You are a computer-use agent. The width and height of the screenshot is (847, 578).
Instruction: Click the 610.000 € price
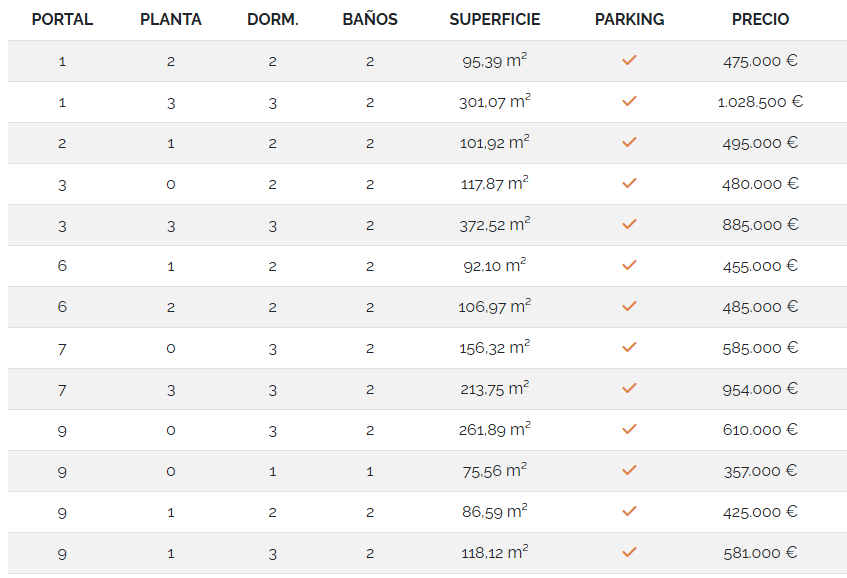pos(760,430)
